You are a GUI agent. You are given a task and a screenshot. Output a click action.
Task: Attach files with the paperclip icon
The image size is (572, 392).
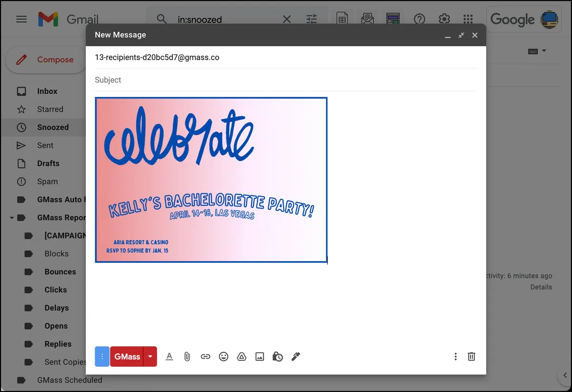point(187,356)
